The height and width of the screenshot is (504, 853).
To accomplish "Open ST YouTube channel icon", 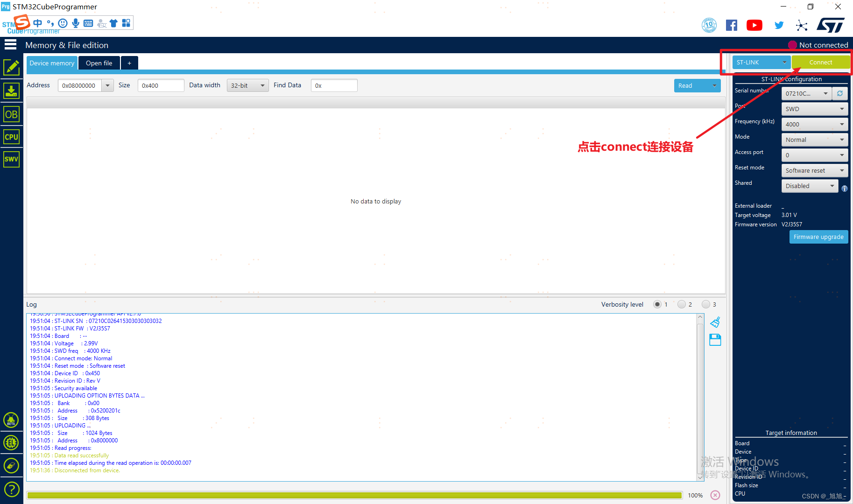I will [x=754, y=25].
